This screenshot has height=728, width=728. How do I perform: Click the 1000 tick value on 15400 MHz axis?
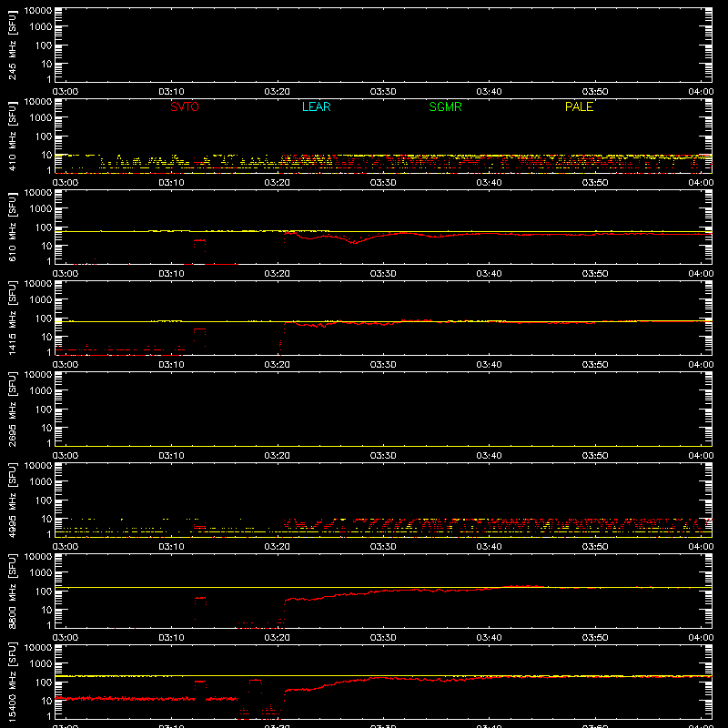pos(41,664)
